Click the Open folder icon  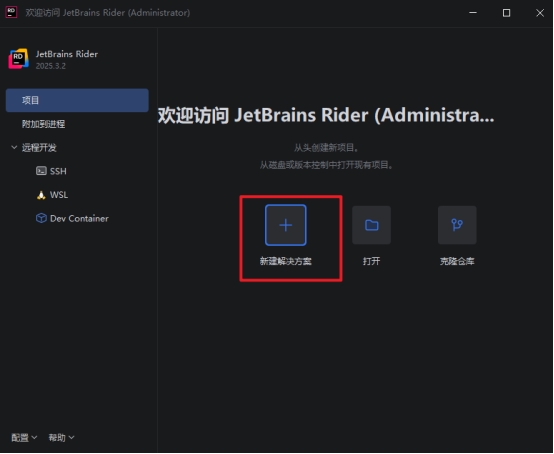pyautogui.click(x=371, y=225)
